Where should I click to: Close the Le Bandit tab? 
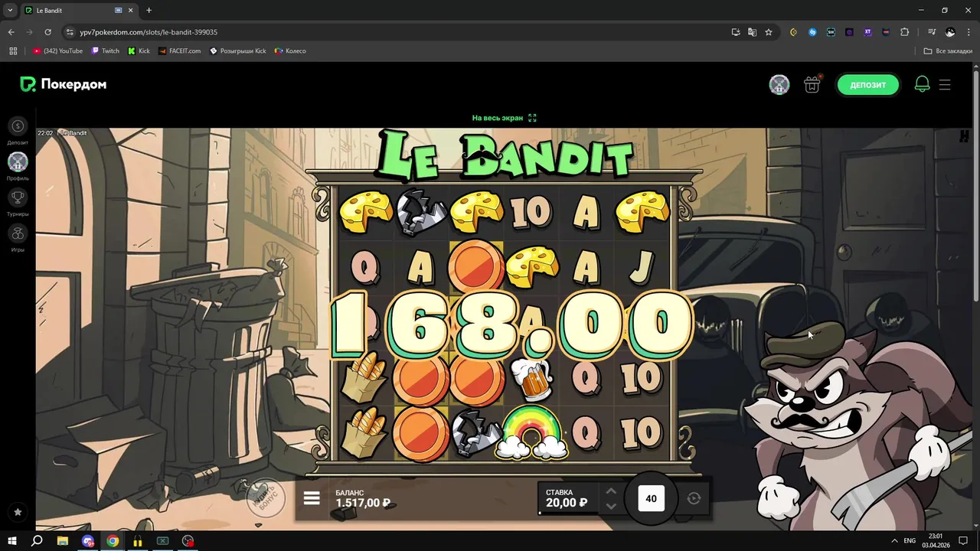pos(132,11)
